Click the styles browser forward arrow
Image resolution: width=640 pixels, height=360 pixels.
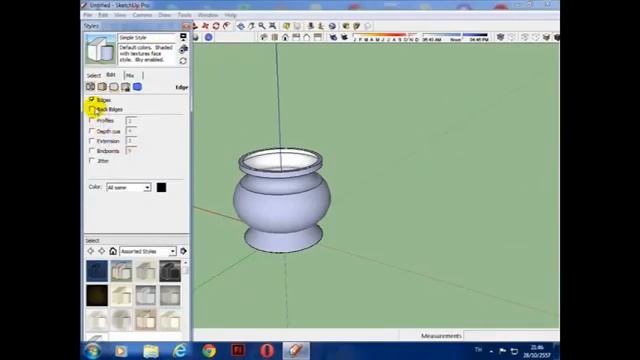[x=102, y=251]
